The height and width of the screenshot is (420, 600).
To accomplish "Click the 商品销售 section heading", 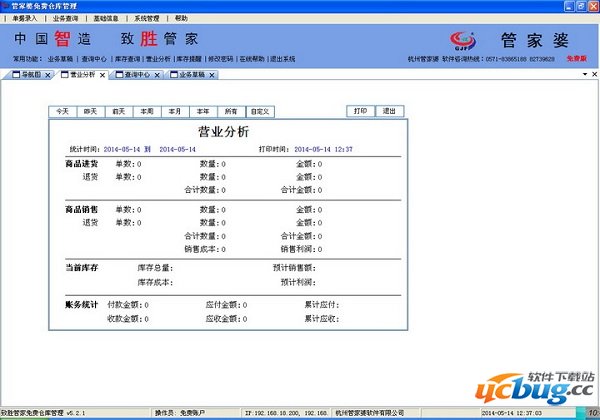I will click(82, 209).
